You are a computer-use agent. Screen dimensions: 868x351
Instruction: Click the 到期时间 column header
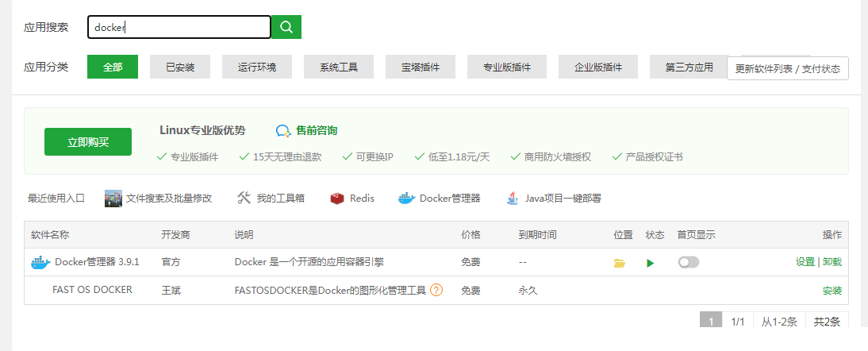(537, 235)
